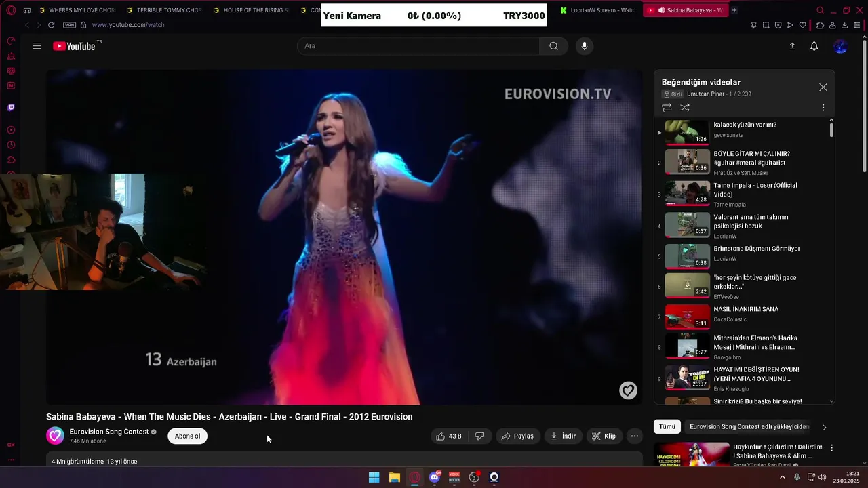Viewport: 868px width, 488px height.
Task: Reload the page in Opera toolbar
Action: point(51,25)
